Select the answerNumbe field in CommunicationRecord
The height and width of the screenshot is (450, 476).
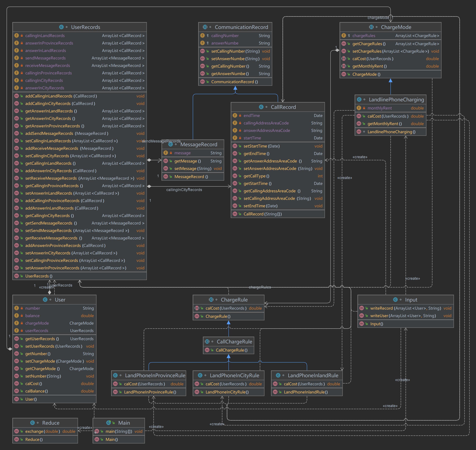(x=235, y=43)
